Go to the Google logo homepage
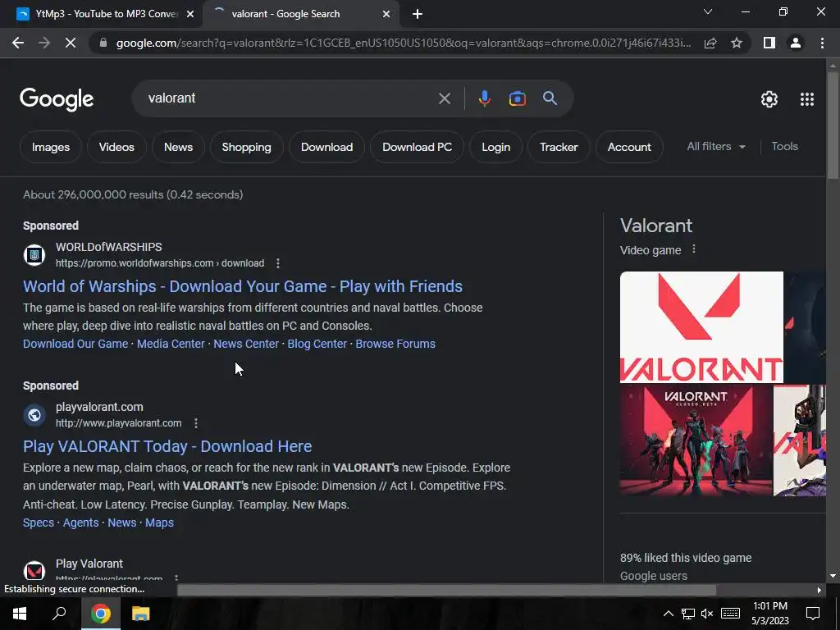The width and height of the screenshot is (840, 630). click(57, 99)
